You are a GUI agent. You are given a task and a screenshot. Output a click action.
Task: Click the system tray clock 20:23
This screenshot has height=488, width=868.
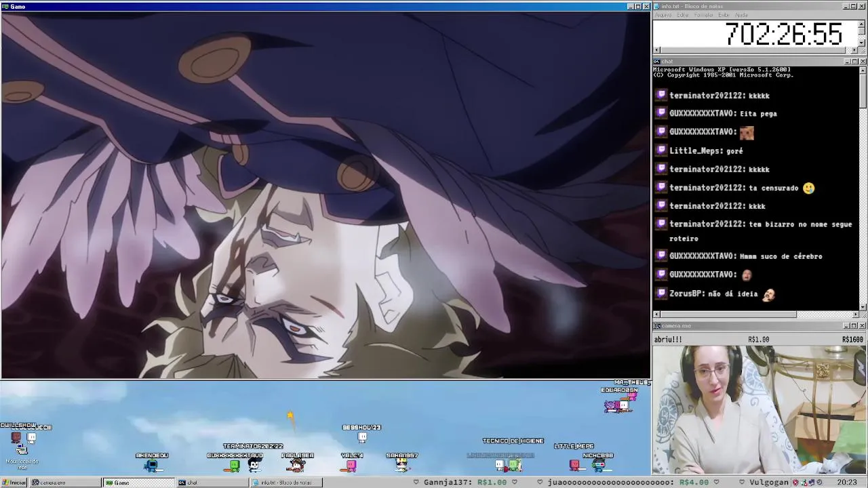pos(847,483)
